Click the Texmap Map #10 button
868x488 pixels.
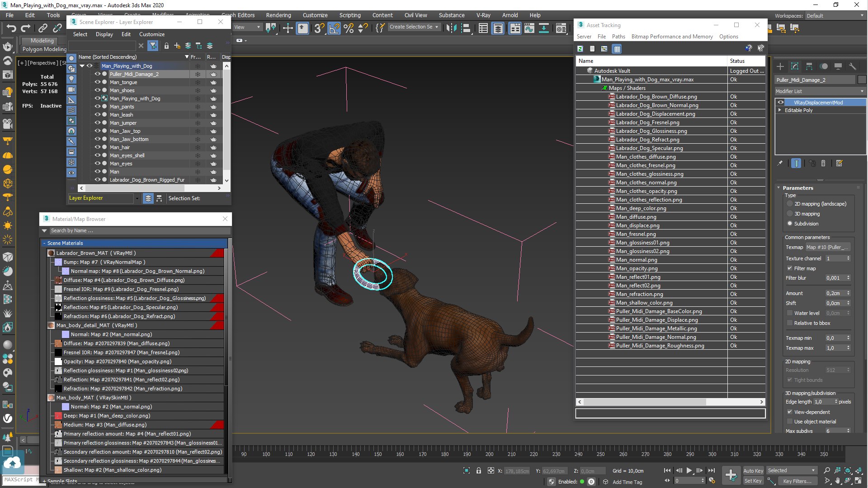coord(828,247)
